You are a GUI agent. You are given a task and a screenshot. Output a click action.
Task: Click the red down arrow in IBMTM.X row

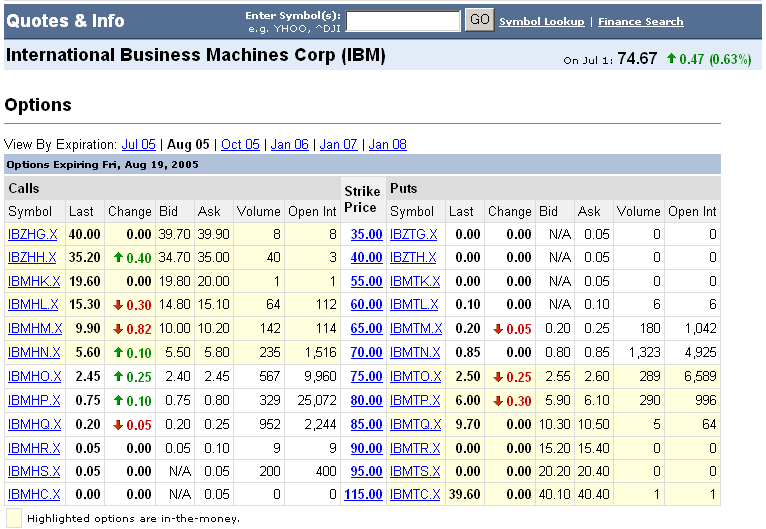[x=498, y=329]
